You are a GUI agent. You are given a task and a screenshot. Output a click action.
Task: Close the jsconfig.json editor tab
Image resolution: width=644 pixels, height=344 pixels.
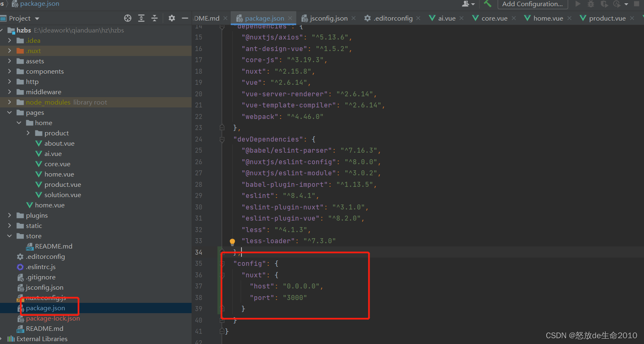coord(354,18)
